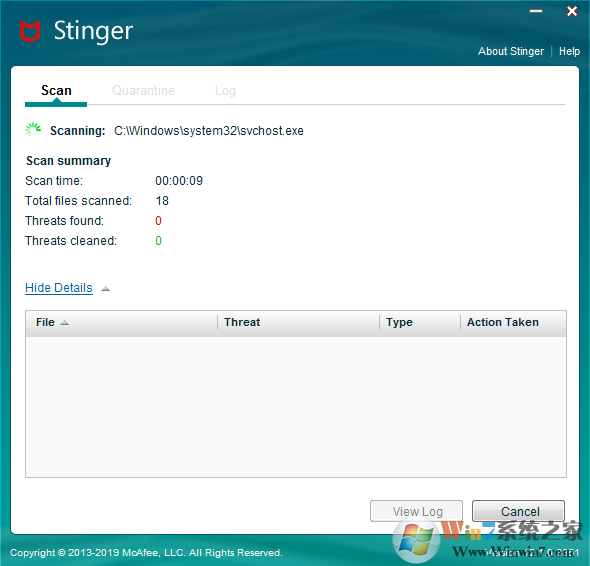This screenshot has width=590, height=566.
Task: Open the Help link
Action: pyautogui.click(x=569, y=51)
